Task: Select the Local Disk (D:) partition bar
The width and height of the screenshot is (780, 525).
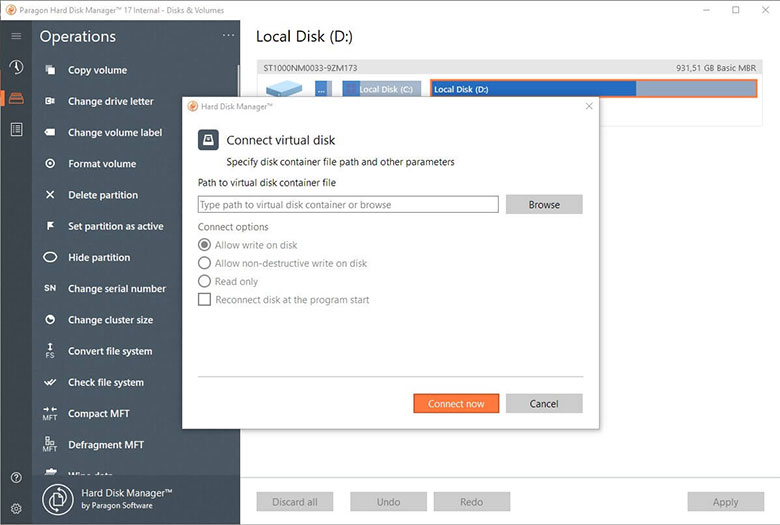Action: point(593,89)
